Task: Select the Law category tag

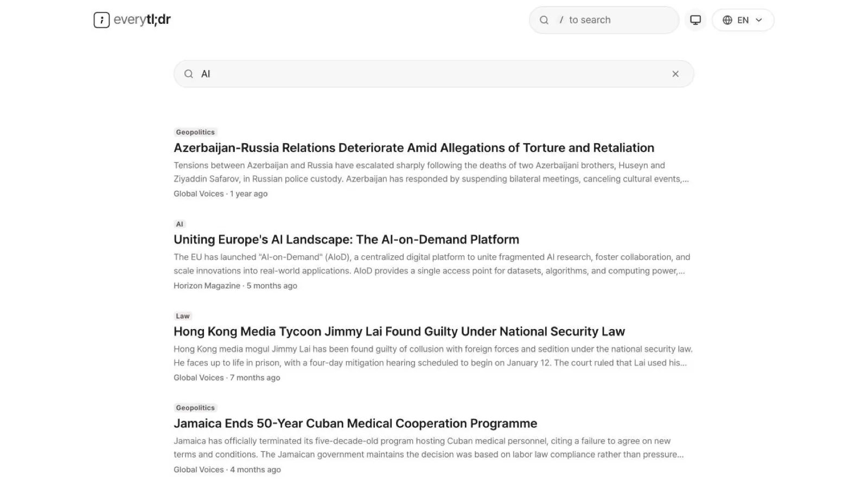Action: tap(183, 316)
